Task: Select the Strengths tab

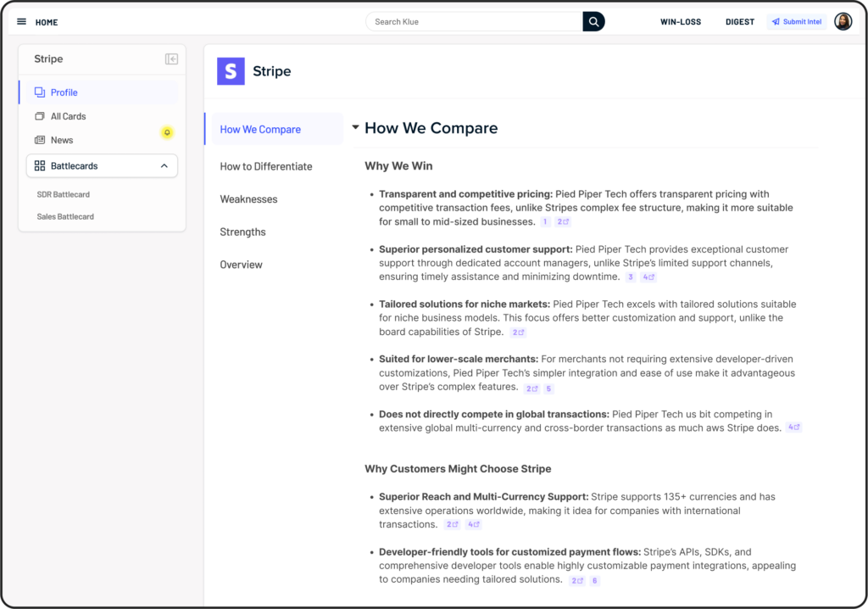Action: [242, 232]
